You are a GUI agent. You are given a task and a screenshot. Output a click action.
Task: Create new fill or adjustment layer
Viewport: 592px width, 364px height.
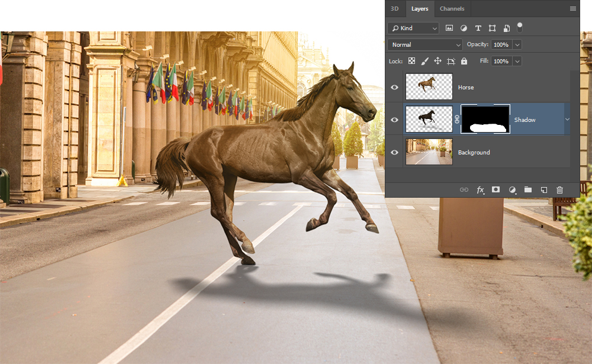point(512,190)
